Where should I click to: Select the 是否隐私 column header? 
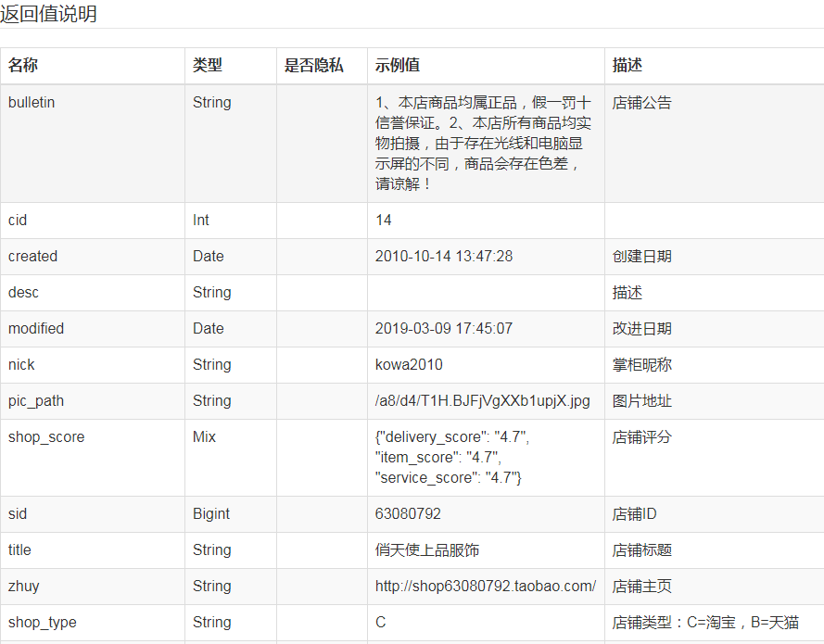click(x=313, y=65)
